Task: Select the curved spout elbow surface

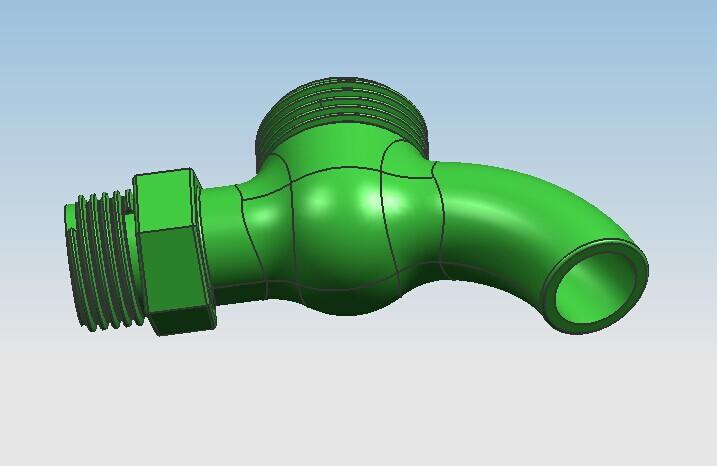Action: click(x=520, y=215)
